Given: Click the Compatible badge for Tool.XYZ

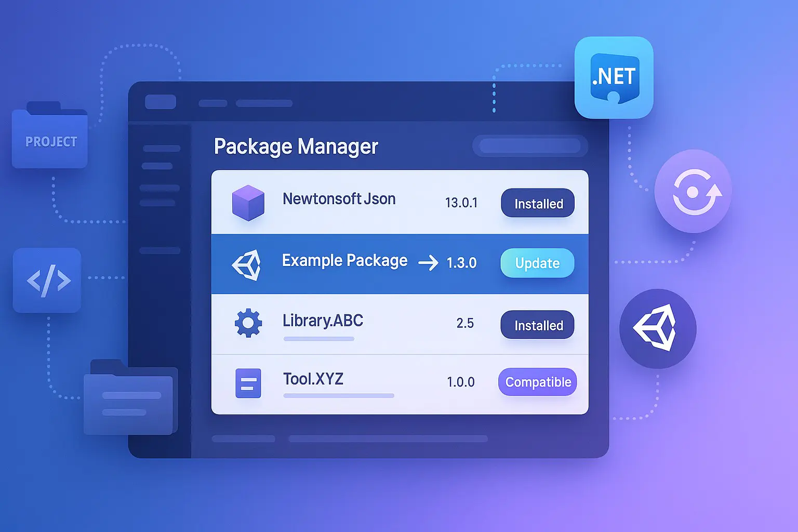Looking at the screenshot, I should click(538, 382).
